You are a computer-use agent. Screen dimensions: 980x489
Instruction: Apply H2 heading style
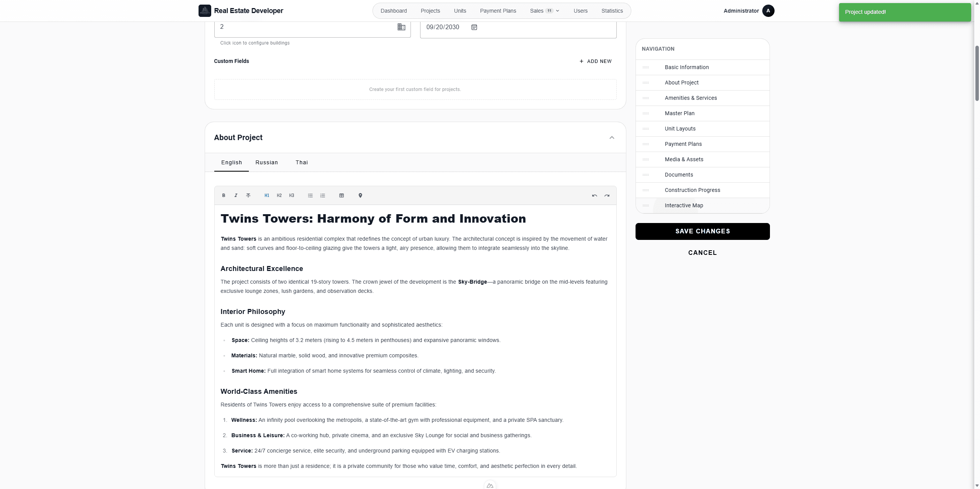(279, 195)
